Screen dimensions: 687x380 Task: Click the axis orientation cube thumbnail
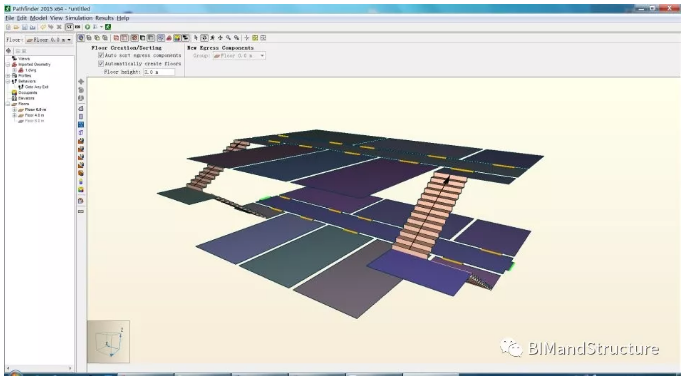[x=109, y=341]
